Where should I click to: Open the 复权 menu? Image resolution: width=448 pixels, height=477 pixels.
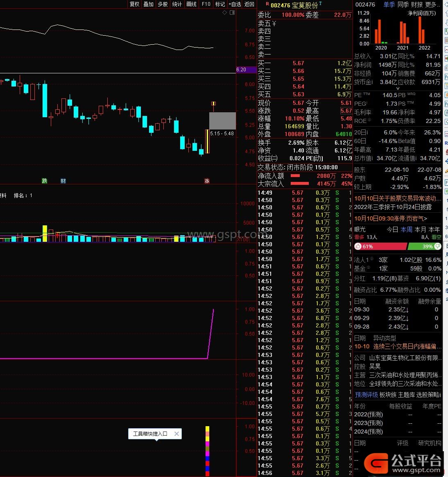(135, 4)
